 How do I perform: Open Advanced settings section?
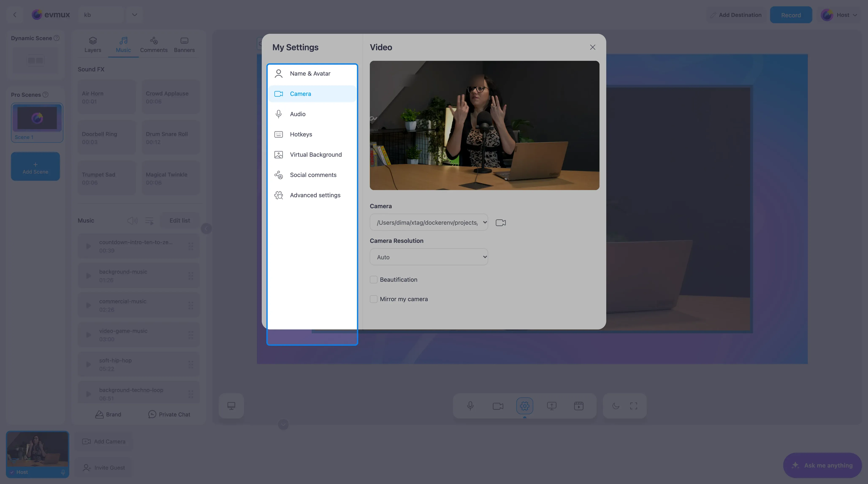coord(312,195)
